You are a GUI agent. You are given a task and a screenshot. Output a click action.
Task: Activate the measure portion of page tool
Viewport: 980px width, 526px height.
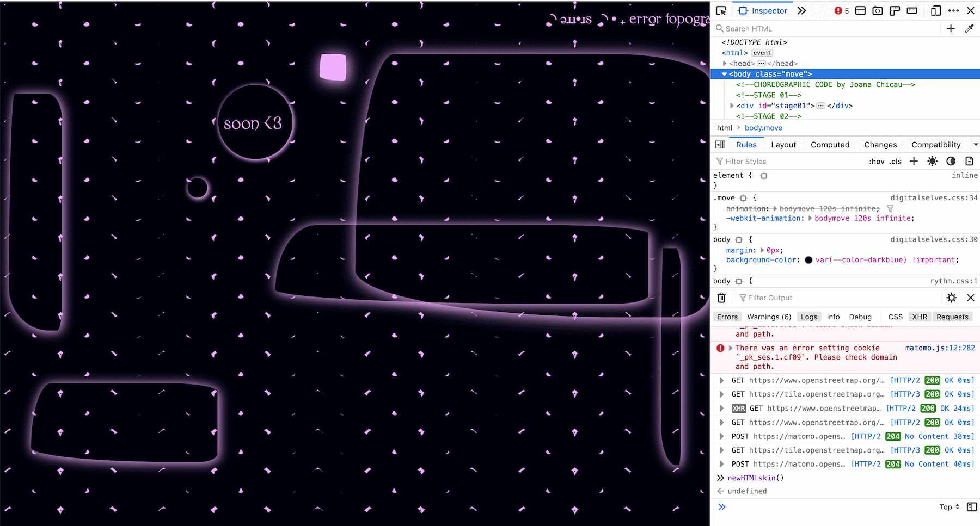click(x=912, y=11)
